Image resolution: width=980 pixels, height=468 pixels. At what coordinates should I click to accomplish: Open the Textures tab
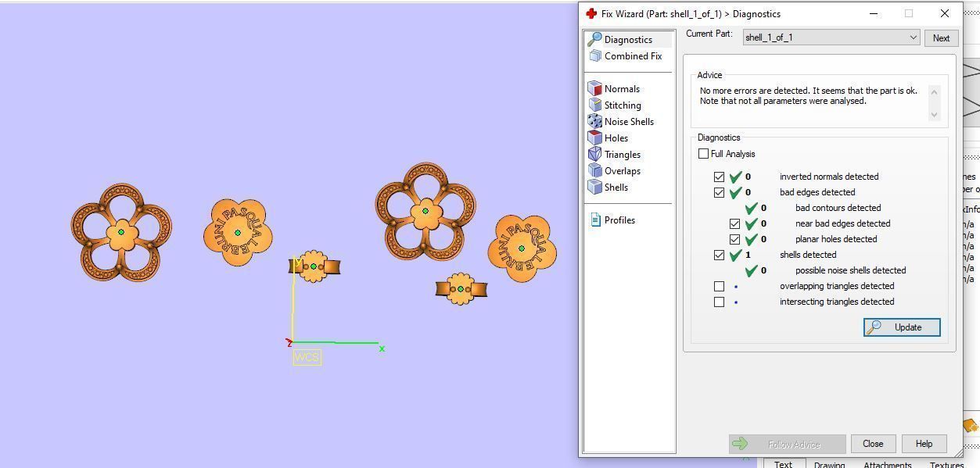point(946,464)
